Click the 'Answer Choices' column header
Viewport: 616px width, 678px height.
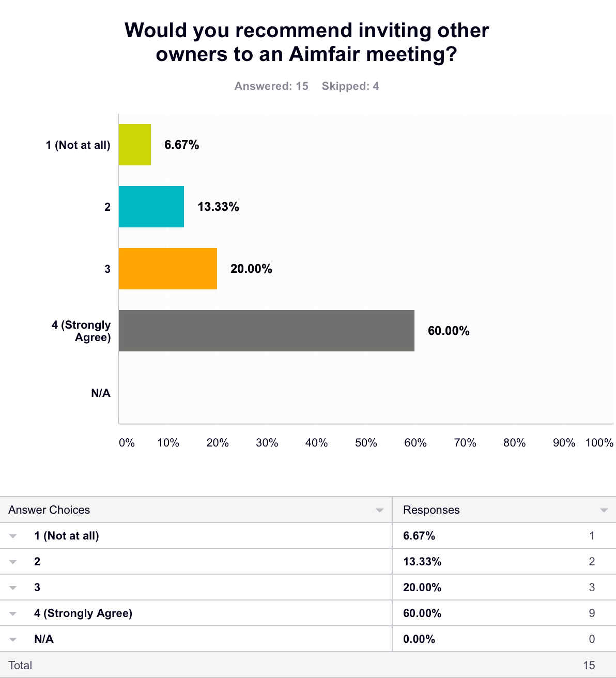tap(49, 510)
